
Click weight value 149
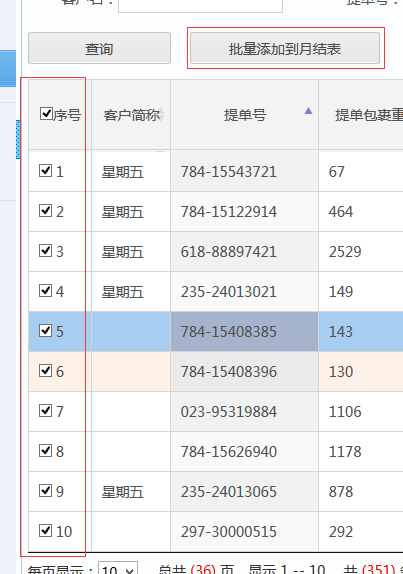tap(340, 292)
